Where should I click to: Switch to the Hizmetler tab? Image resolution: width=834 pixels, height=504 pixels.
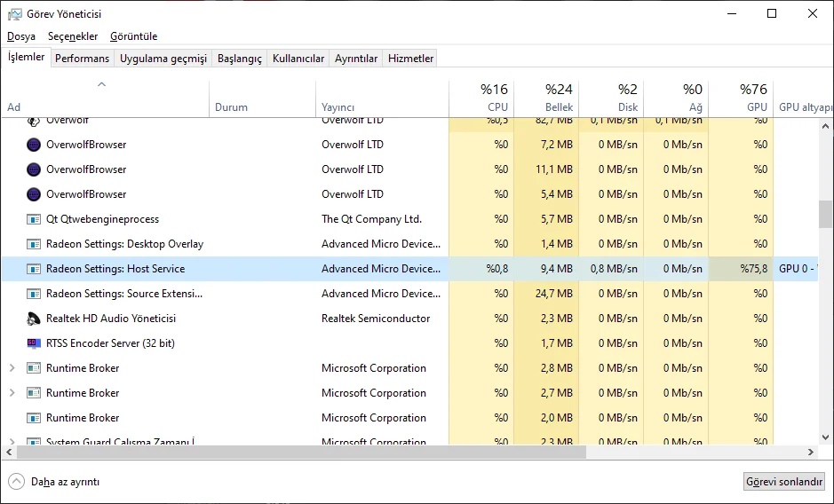click(410, 59)
